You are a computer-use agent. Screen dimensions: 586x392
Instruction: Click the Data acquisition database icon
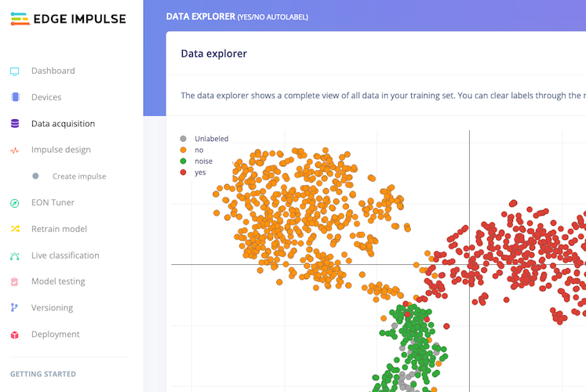[15, 124]
